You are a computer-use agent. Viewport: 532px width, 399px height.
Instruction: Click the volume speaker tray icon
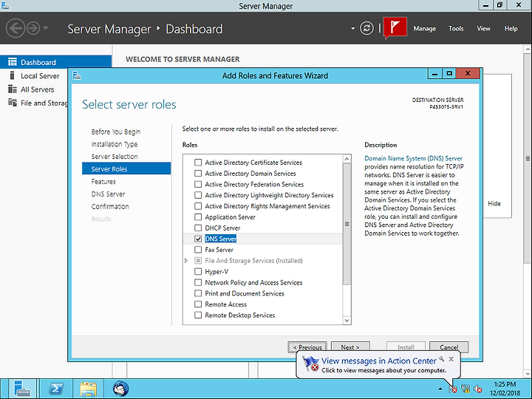478,389
